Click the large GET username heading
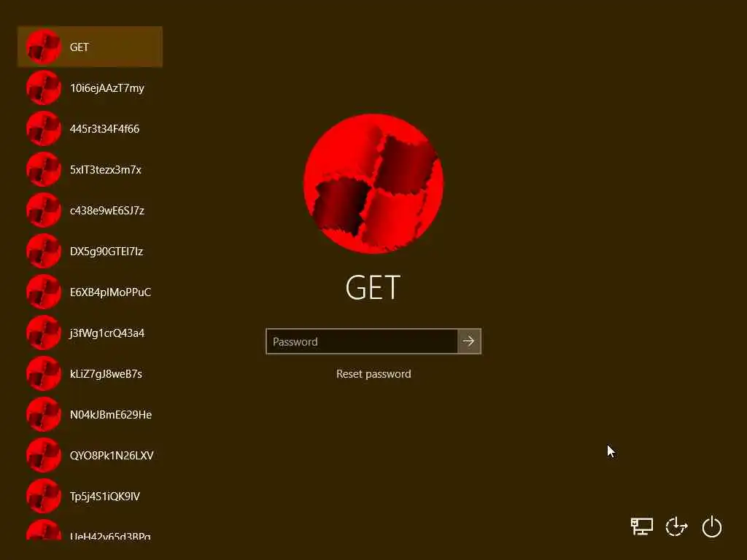The image size is (747, 560). point(373,287)
